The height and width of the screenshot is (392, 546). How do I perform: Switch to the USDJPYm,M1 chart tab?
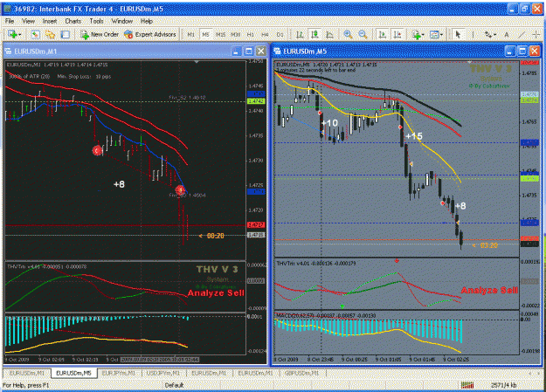(163, 373)
